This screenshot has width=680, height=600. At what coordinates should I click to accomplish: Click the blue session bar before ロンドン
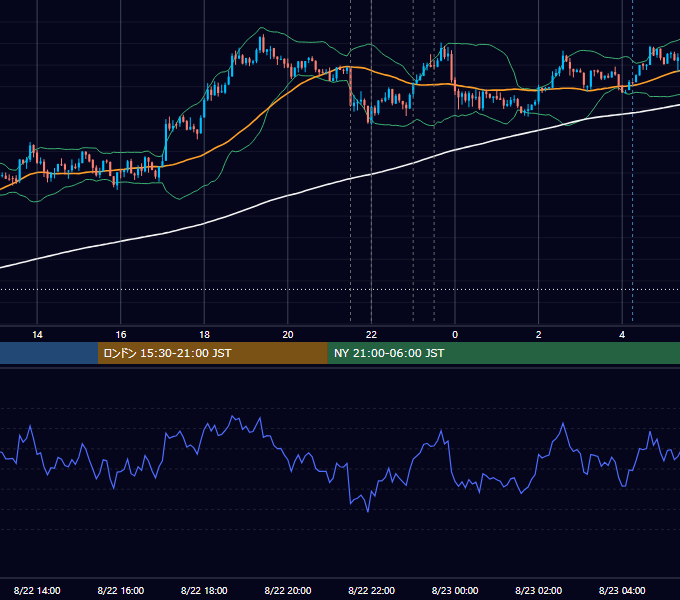(x=49, y=353)
